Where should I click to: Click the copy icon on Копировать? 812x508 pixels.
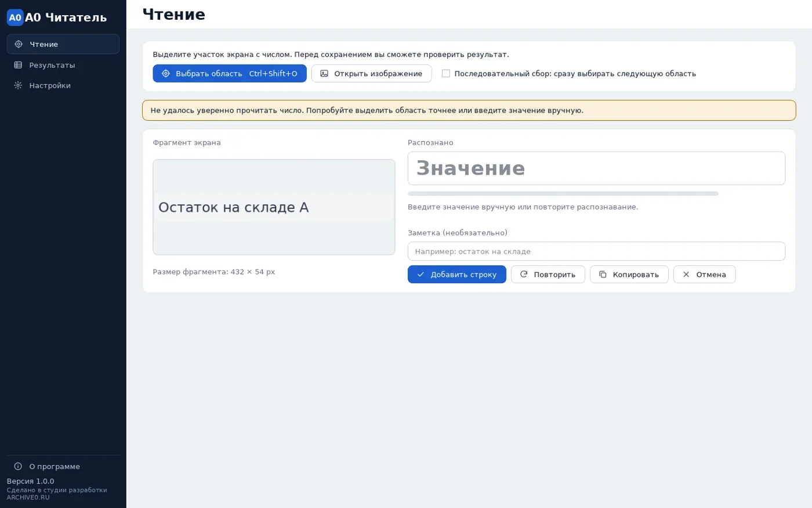coord(603,275)
